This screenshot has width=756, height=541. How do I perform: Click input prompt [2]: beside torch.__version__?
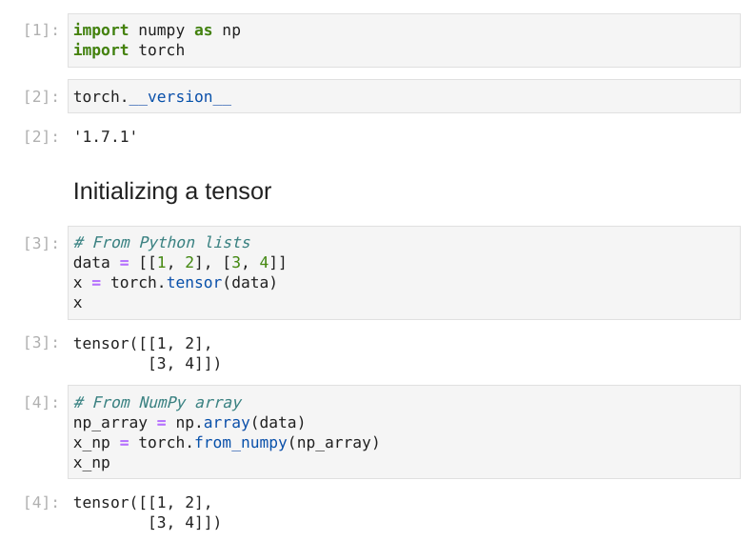point(42,96)
